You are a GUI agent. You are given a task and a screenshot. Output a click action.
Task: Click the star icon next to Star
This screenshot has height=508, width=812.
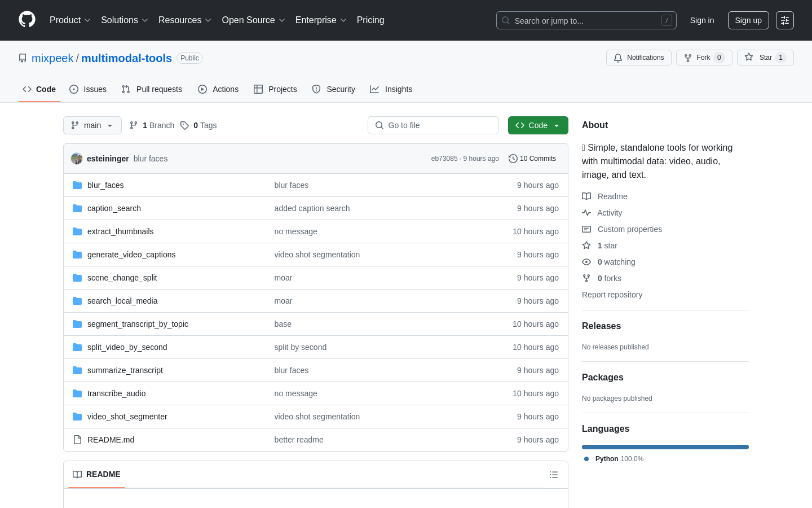(x=749, y=57)
